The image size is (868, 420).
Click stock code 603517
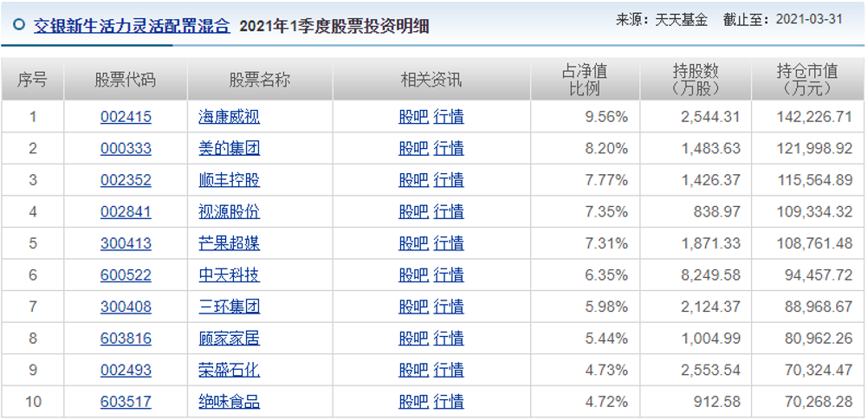[126, 402]
